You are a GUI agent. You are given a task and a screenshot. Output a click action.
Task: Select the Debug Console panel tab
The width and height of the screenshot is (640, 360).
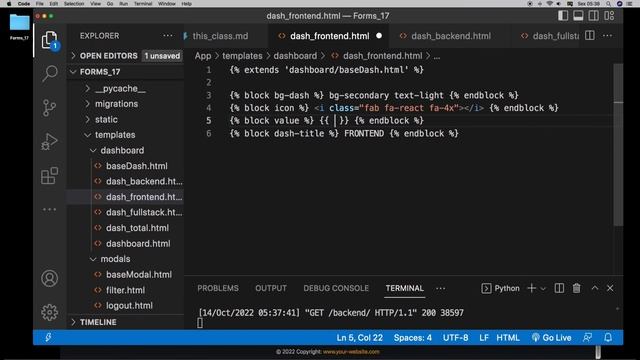tap(336, 288)
